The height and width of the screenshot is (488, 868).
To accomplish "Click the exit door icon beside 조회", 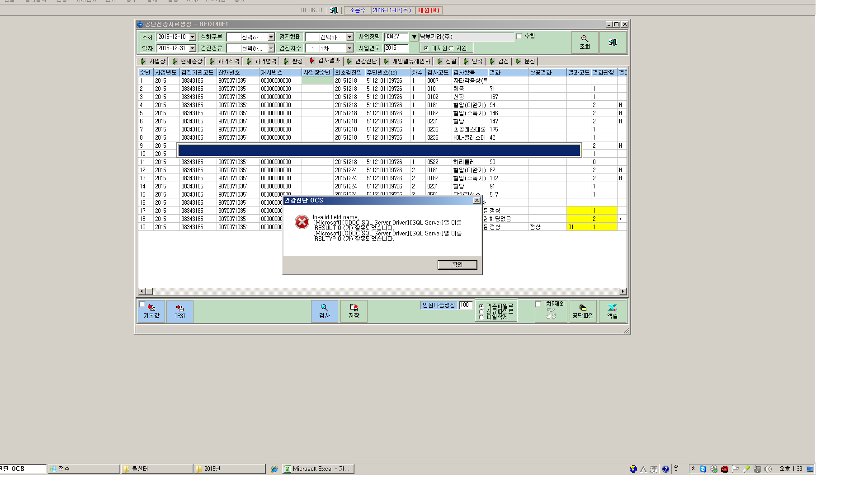I will coord(613,42).
